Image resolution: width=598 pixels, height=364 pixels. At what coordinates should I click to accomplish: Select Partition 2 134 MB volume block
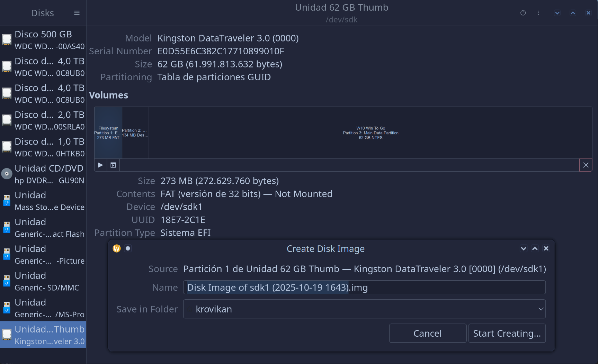[x=135, y=133]
